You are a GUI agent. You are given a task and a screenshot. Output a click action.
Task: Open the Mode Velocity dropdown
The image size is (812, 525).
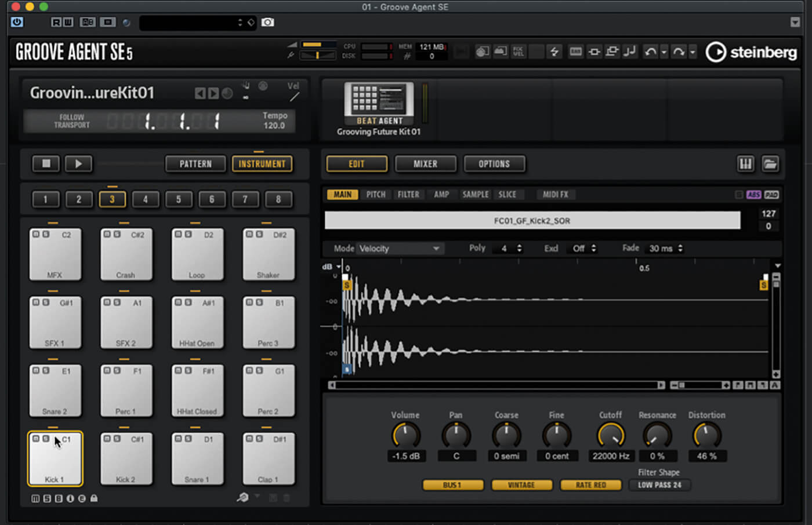pos(399,249)
